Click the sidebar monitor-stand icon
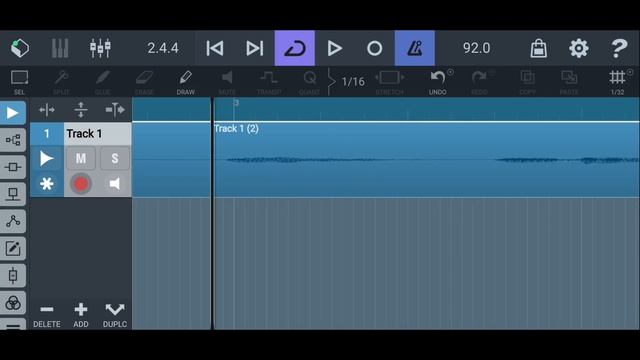 point(13,194)
